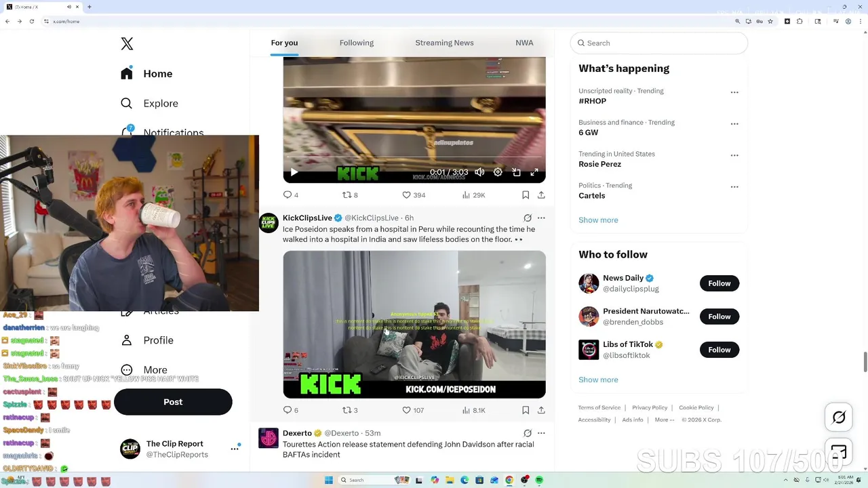Click Grok icon on the KickClipsLive post

point(528,218)
